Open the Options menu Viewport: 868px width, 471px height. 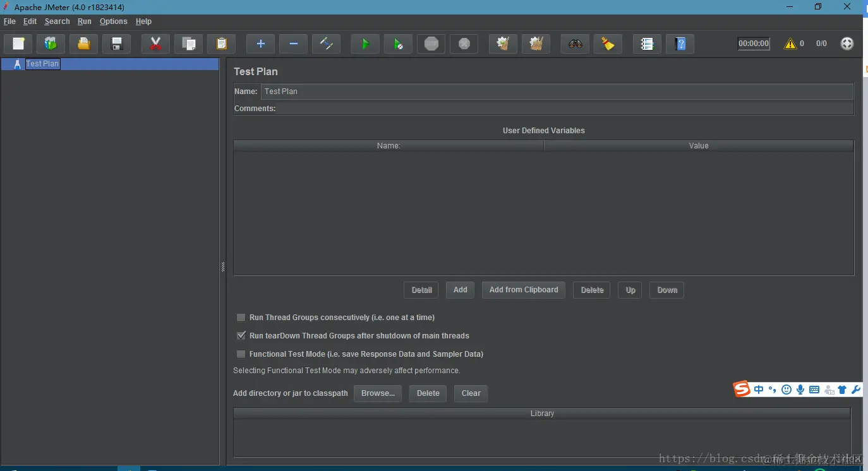coord(114,21)
